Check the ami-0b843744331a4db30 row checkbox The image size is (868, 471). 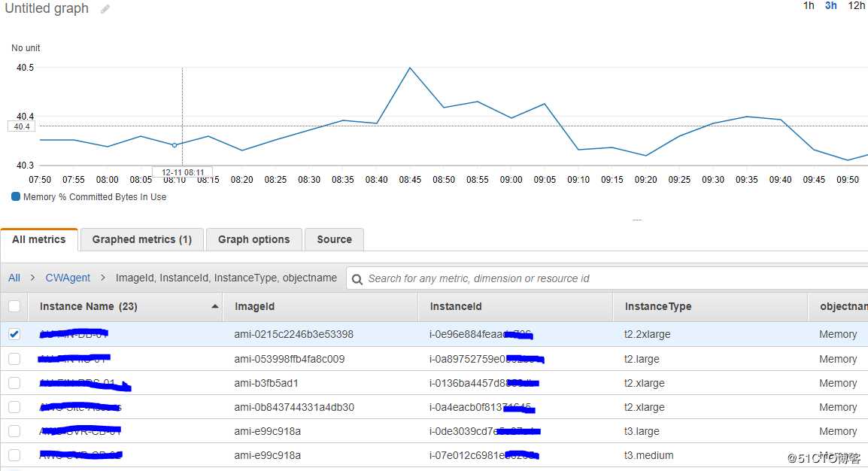click(x=14, y=407)
